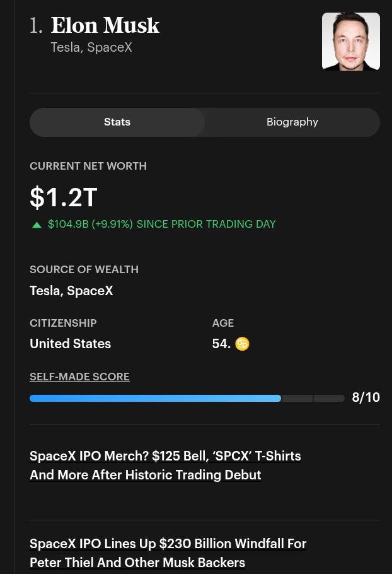Screen dimensions: 392x574
Task: Click the unfilled gray end of score bar
Action: pyautogui.click(x=313, y=398)
